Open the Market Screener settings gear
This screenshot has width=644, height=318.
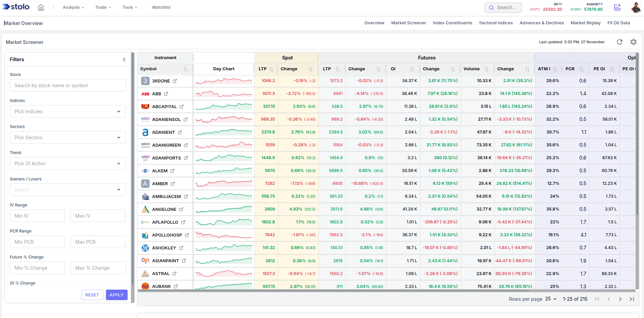634,42
